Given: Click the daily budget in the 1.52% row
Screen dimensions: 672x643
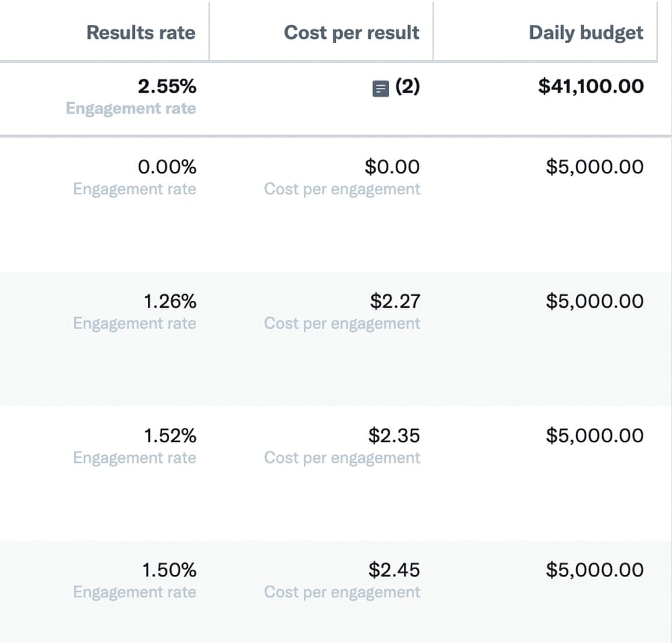Looking at the screenshot, I should tap(594, 435).
